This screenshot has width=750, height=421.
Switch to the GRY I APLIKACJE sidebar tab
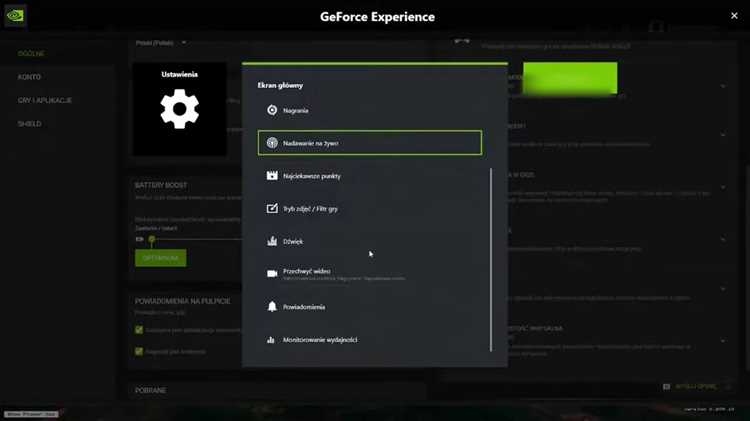(44, 100)
